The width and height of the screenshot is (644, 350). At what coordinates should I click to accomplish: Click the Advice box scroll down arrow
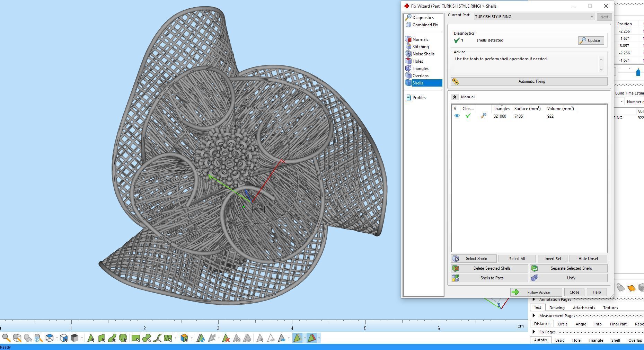pos(601,70)
